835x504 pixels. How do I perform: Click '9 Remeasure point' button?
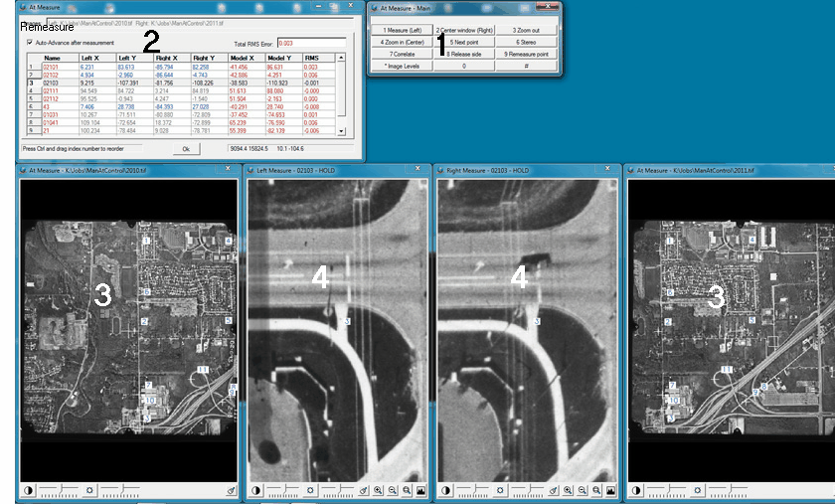(x=526, y=54)
